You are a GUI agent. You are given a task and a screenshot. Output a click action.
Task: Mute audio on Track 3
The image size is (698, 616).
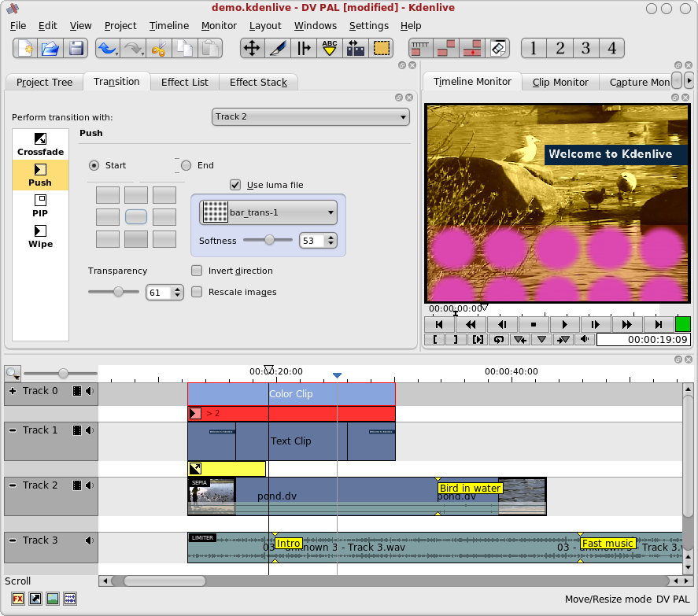(x=90, y=540)
